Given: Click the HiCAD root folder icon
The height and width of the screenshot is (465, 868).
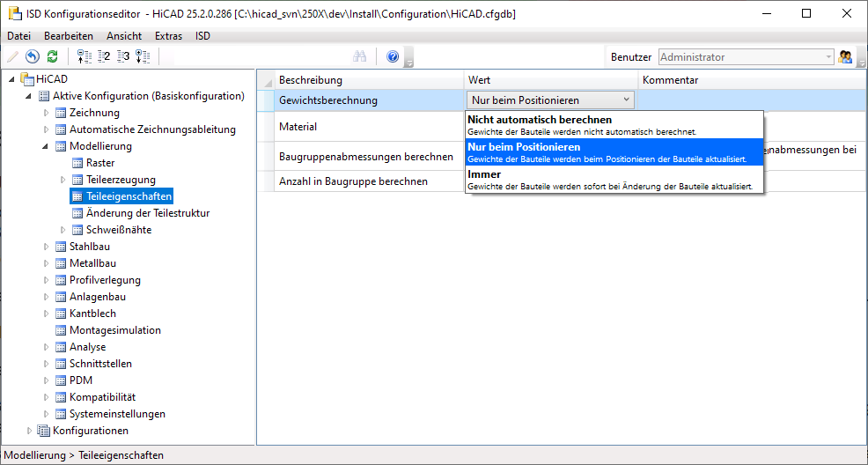Looking at the screenshot, I should click(27, 79).
